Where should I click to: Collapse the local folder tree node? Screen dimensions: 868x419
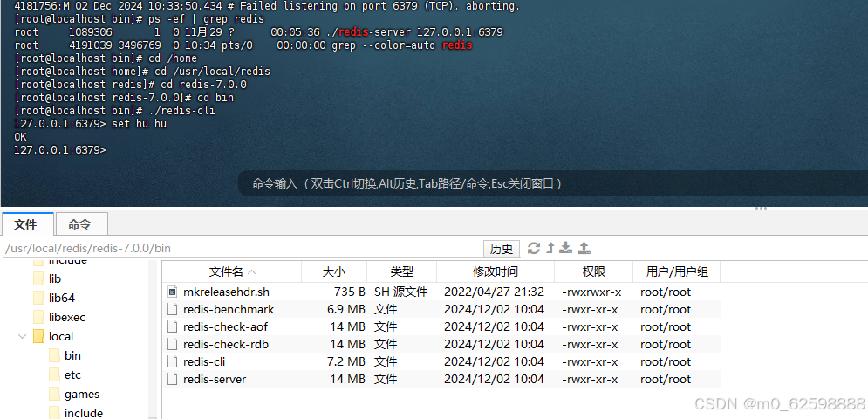click(x=23, y=336)
